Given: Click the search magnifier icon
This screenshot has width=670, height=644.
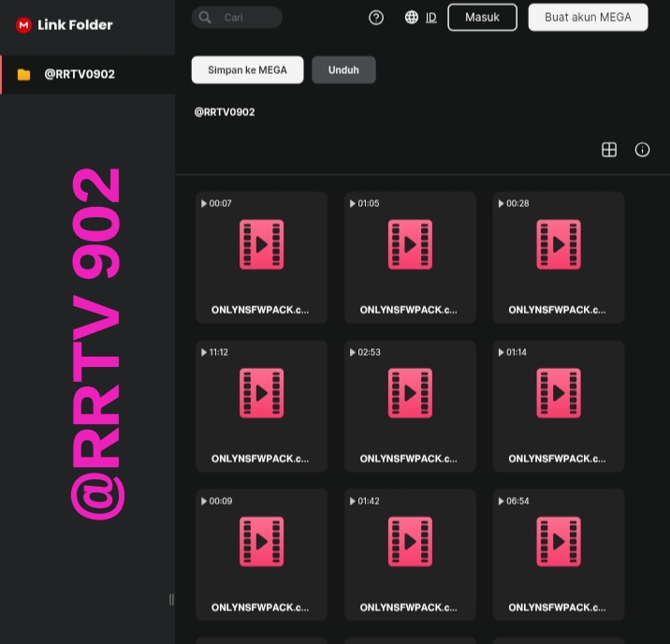Looking at the screenshot, I should tap(205, 18).
